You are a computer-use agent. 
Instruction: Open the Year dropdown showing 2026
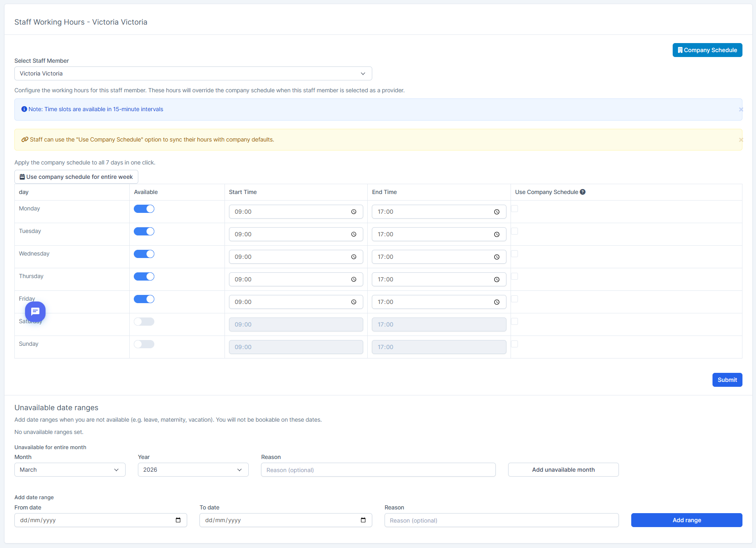(x=193, y=470)
